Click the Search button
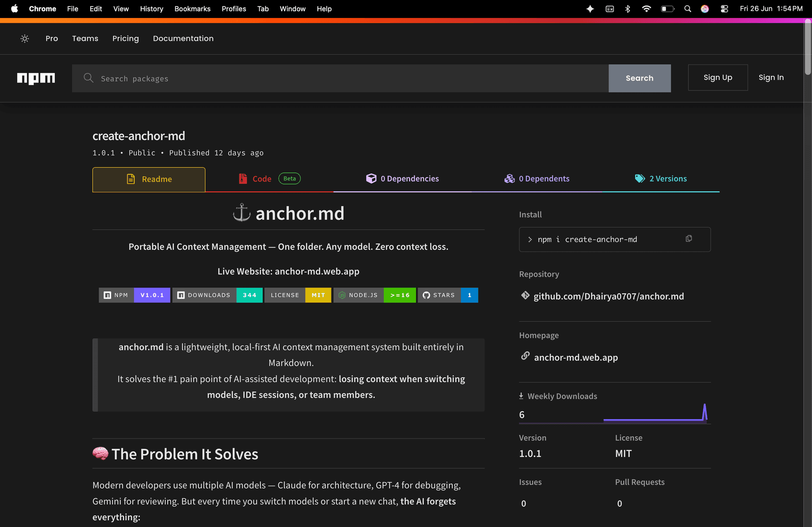The image size is (812, 527). (640, 78)
